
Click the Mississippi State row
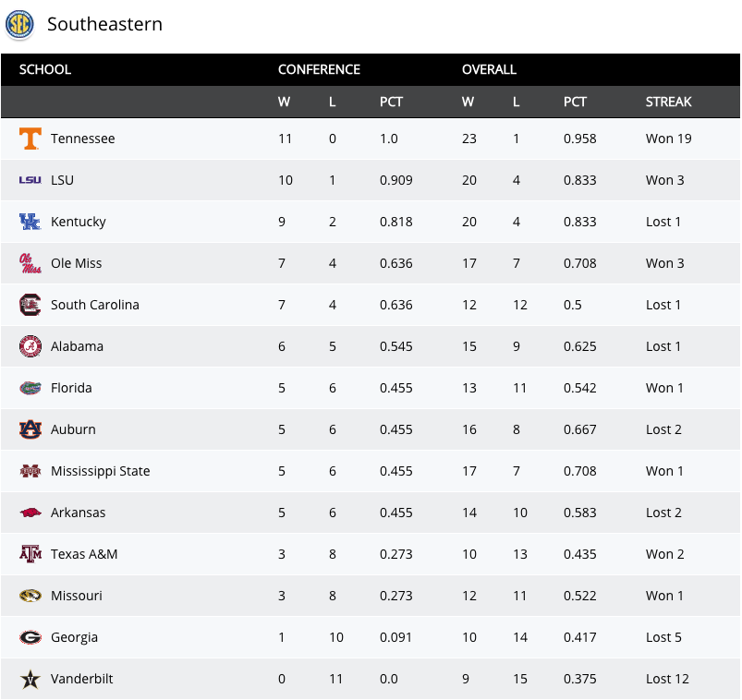(370, 471)
